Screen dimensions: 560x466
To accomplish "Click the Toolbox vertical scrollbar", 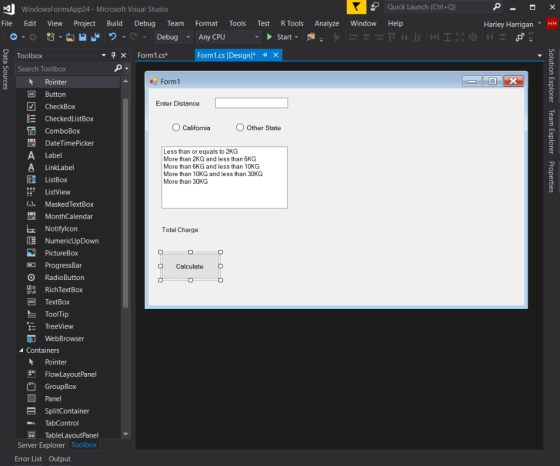I will pyautogui.click(x=125, y=204).
